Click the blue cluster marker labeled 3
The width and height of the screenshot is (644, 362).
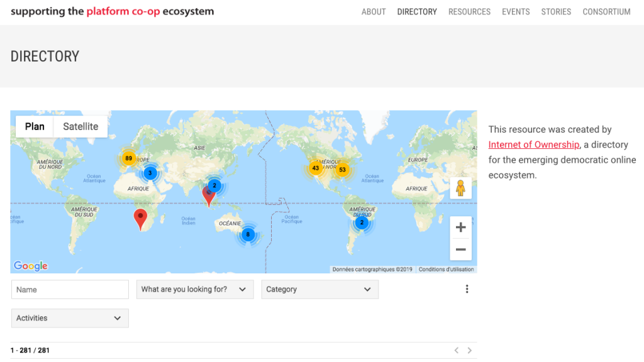150,173
